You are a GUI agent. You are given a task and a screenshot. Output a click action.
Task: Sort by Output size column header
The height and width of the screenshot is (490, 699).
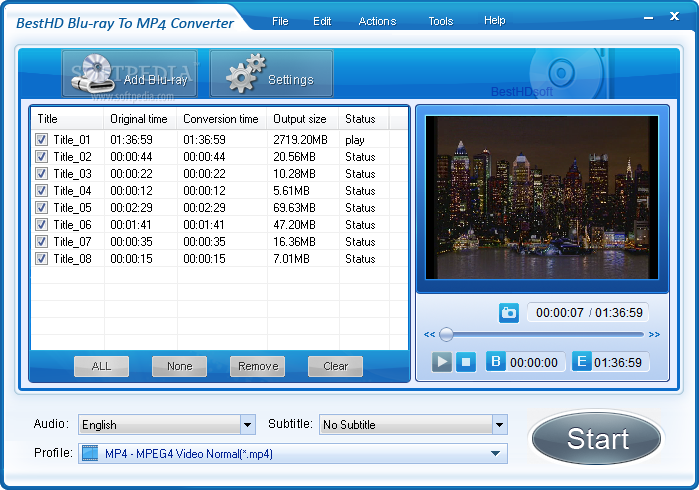tap(303, 119)
